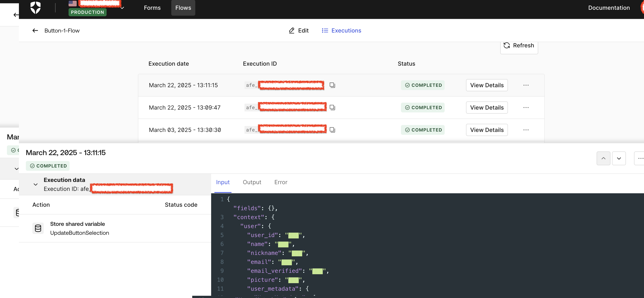Viewport: 644px width, 298px height.
Task: View Details for March 22 13:11:15
Action: [487, 85]
